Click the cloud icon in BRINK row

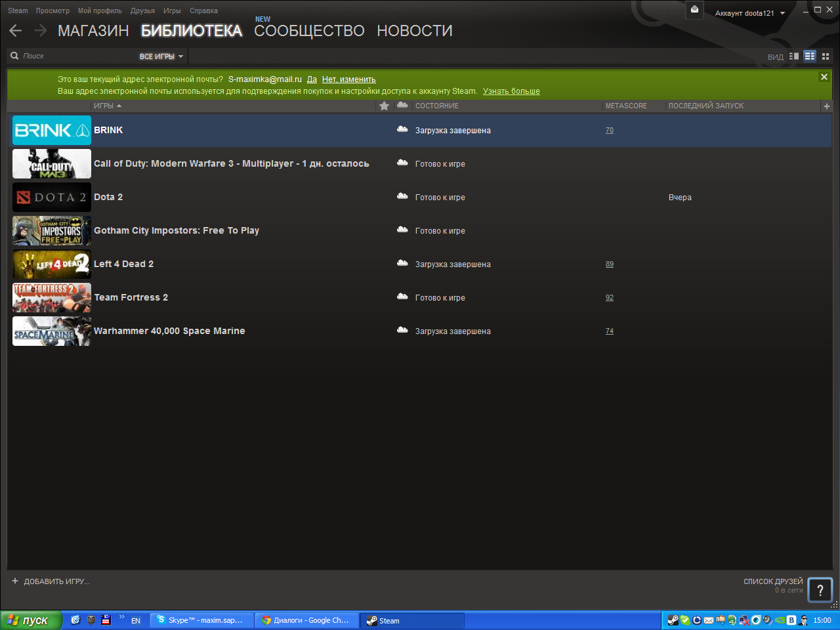coord(402,130)
